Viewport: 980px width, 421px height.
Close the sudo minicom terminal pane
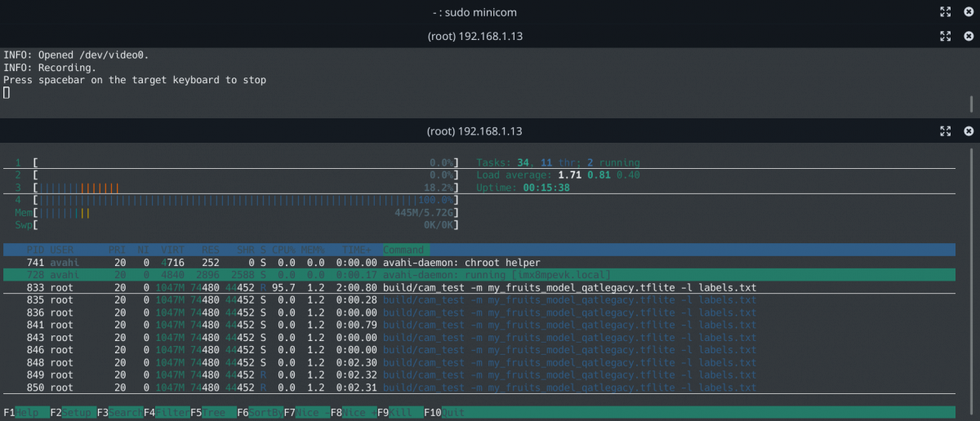tap(969, 12)
